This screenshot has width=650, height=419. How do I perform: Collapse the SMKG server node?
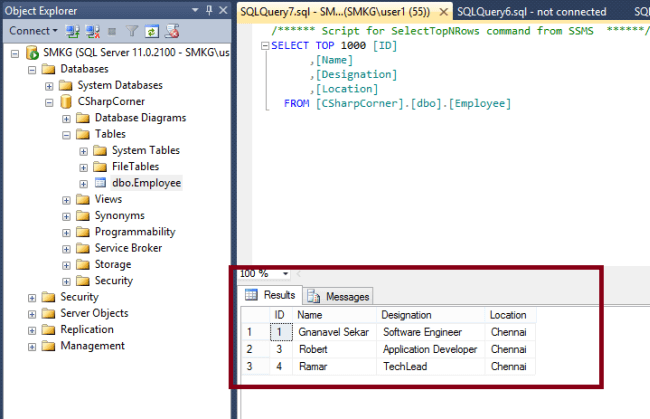15,54
